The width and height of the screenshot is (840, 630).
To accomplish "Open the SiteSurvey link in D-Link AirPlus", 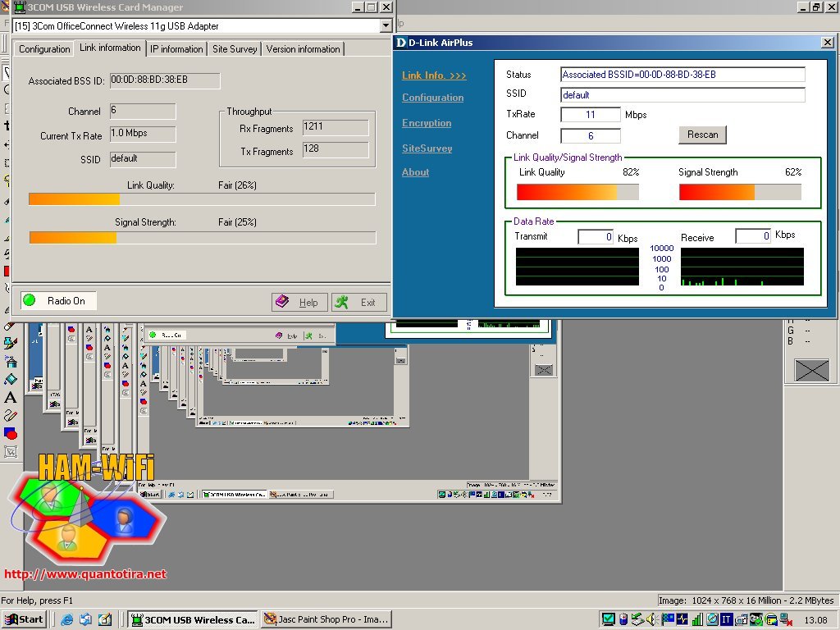I will tap(427, 148).
